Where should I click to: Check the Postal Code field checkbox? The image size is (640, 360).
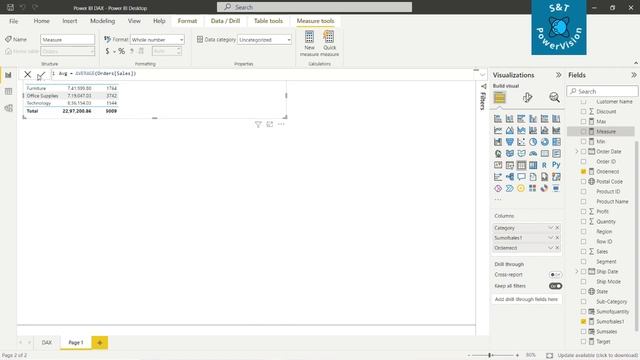[x=583, y=182]
